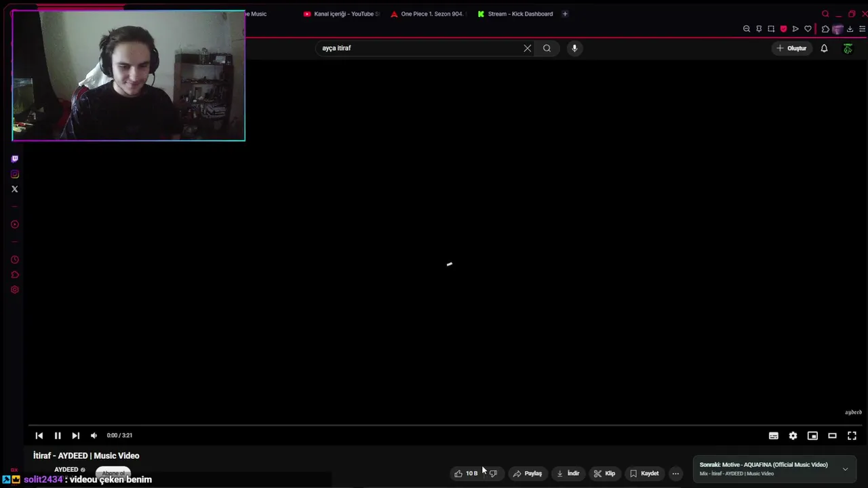Like the video (10 B thumbs up)
The height and width of the screenshot is (488, 868).
point(466,474)
